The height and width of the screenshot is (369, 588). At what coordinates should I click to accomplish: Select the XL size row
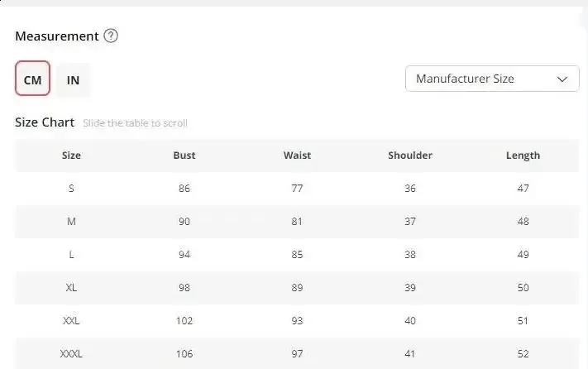(71, 288)
